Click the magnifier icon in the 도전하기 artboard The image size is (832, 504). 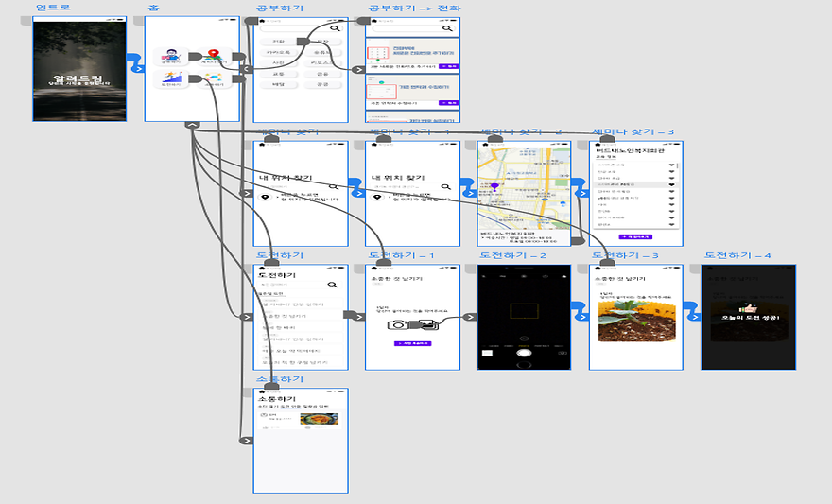[x=333, y=283]
